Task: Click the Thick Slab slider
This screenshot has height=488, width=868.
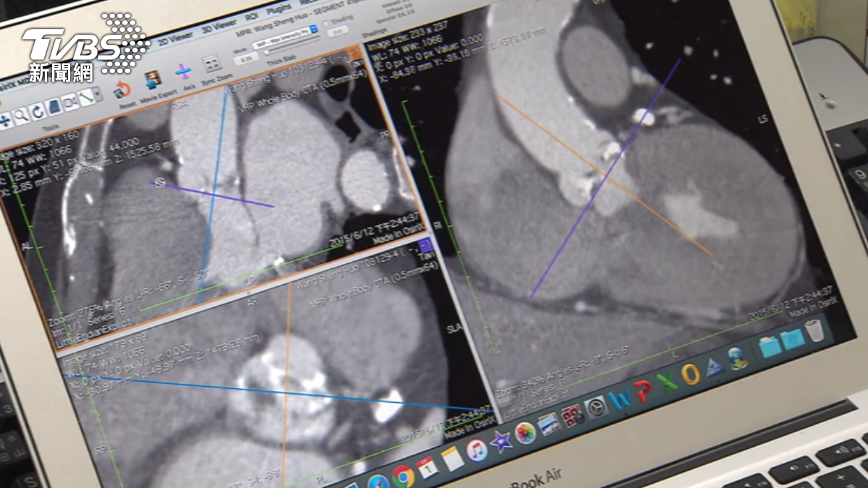Action: click(x=292, y=46)
